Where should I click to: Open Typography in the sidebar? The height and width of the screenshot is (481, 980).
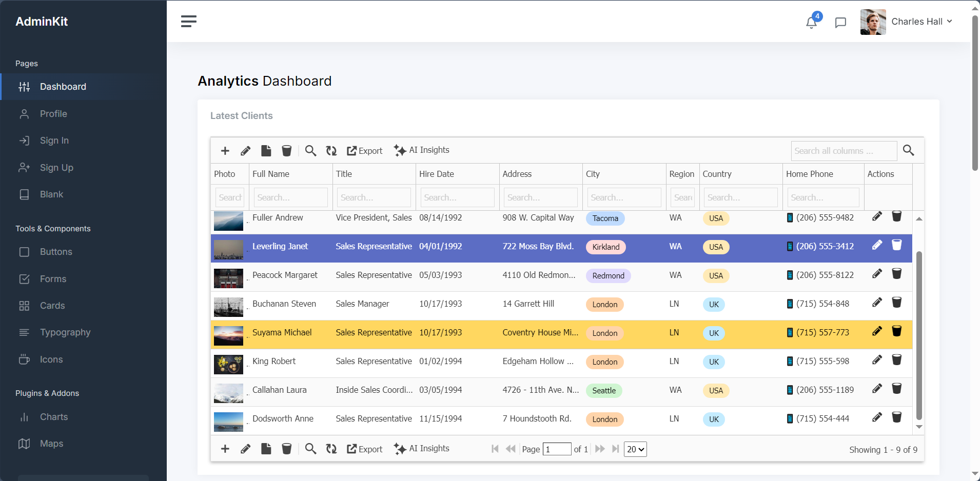65,332
